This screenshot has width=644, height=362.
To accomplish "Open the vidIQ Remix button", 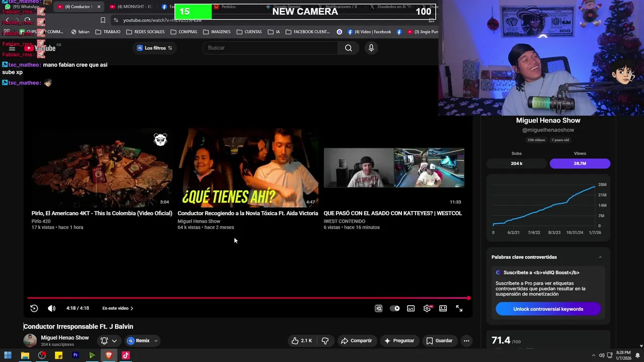I will [x=138, y=340].
